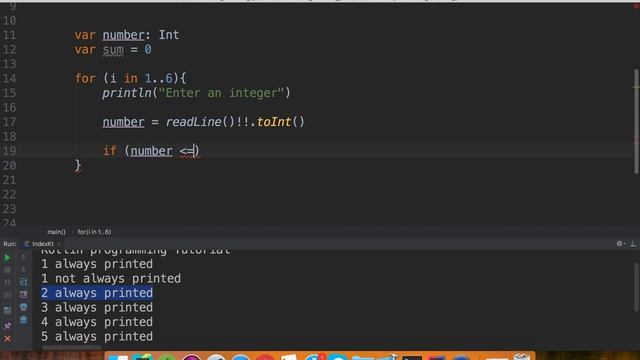The image size is (640, 360).
Task: Go up the stack trace arrow
Action: pos(23,257)
